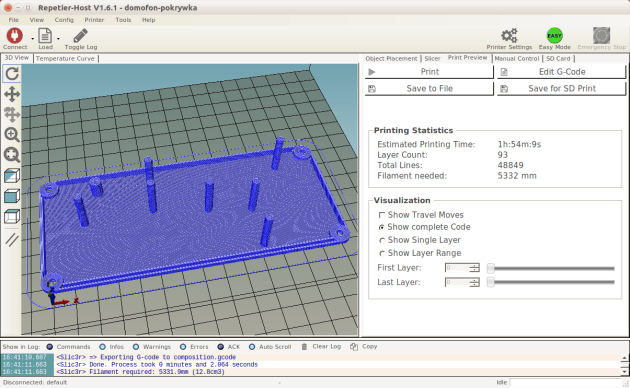Screen dimensions: 630x388
Task: Toggle parallel projection lines icon
Action: 12,239
